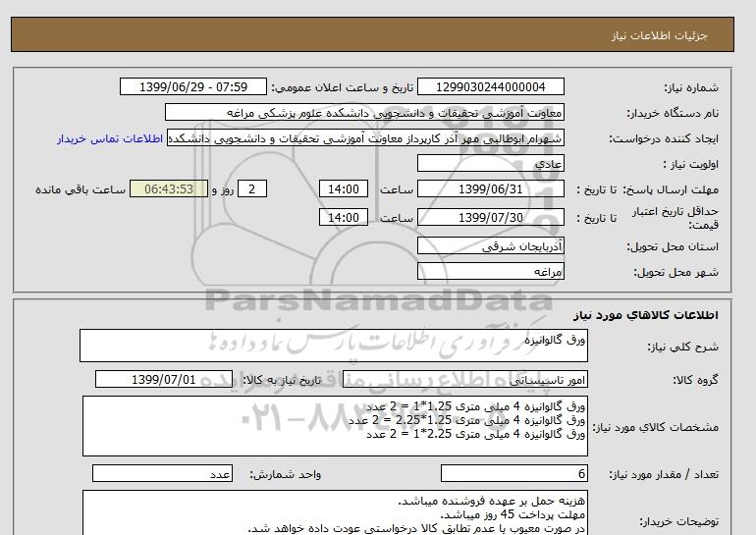Click the حداقل تاریخ اعتبار قیمت label
Viewport: 756px width, 535px height.
tap(675, 218)
